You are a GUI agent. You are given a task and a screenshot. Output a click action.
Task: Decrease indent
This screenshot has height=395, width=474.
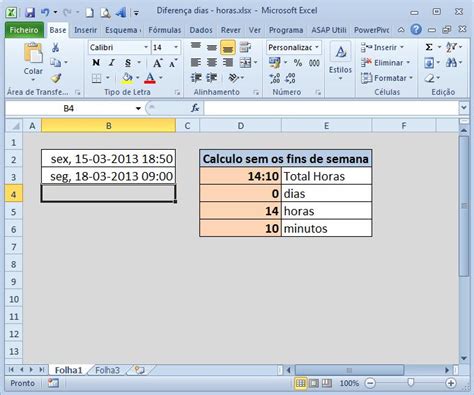(196, 78)
